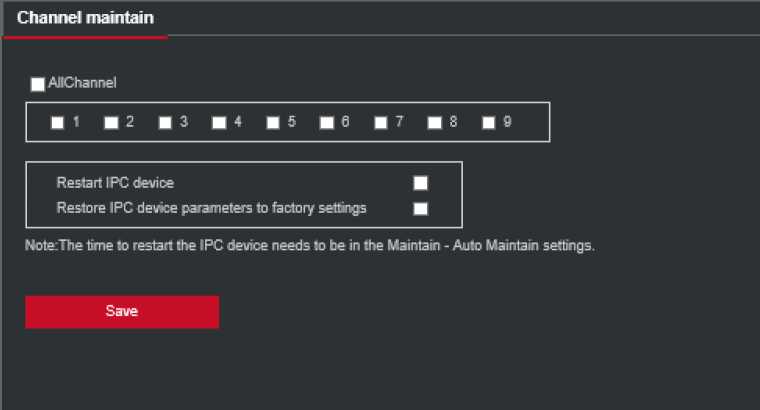
Task: Click the 'Restore IPC device parameters' label
Action: (x=212, y=208)
